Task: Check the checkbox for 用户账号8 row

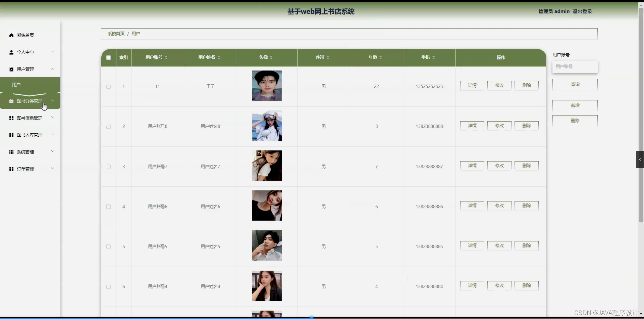Action: (108, 127)
